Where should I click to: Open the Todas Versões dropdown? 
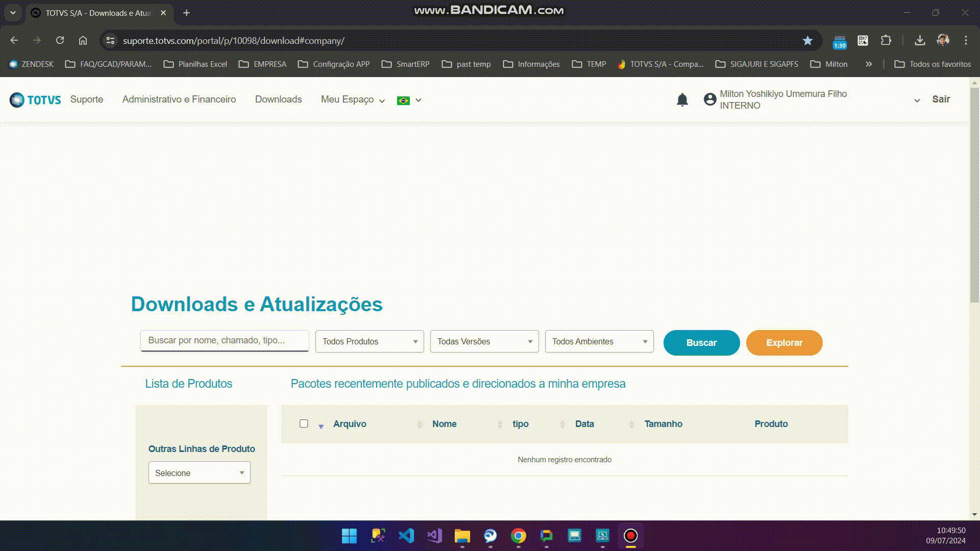(484, 341)
